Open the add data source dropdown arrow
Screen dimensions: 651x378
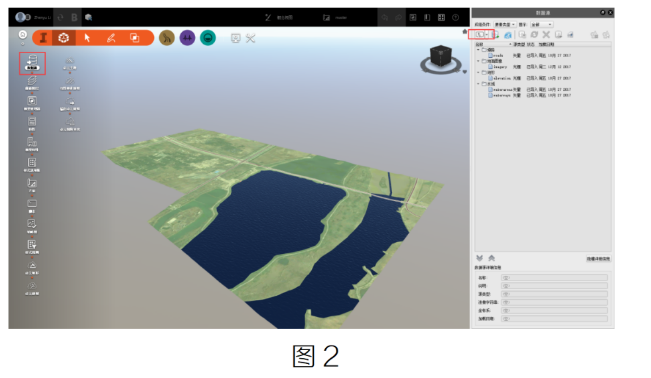pyautogui.click(x=487, y=35)
